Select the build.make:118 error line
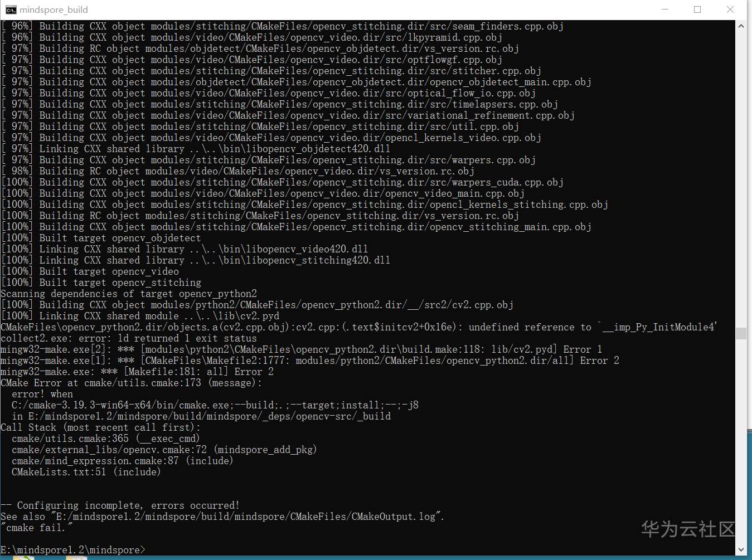This screenshot has height=560, width=752. pos(302,349)
